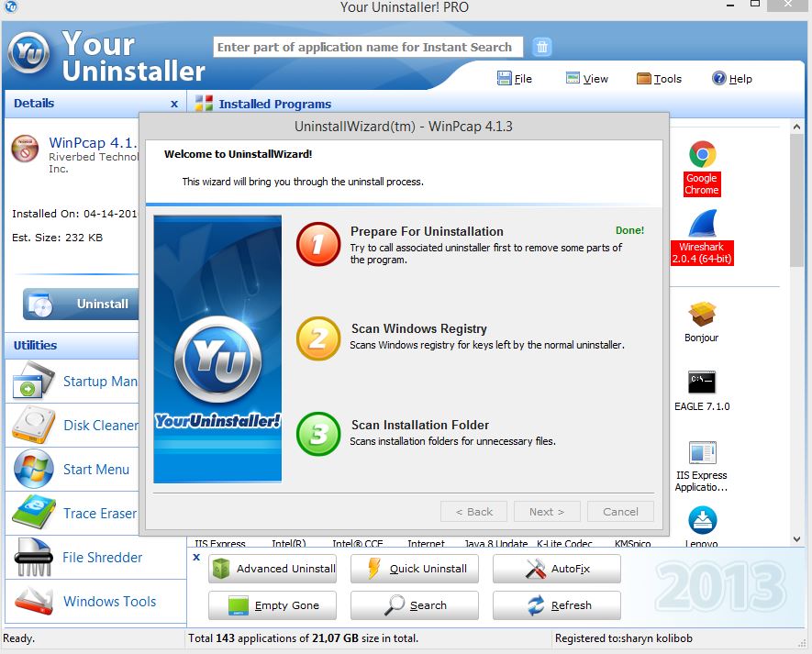The image size is (812, 654).
Task: Click the vertical scrollbar thumb
Action: coord(796,200)
